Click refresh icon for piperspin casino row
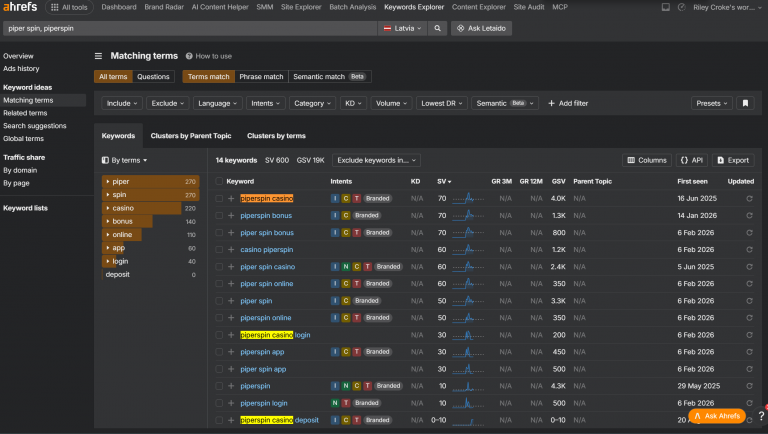The width and height of the screenshot is (768, 434). coord(749,198)
